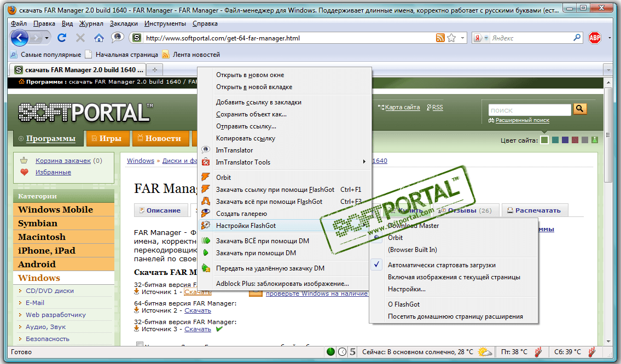Click the Softportal site favicon in address bar
The image size is (621, 364).
point(137,38)
